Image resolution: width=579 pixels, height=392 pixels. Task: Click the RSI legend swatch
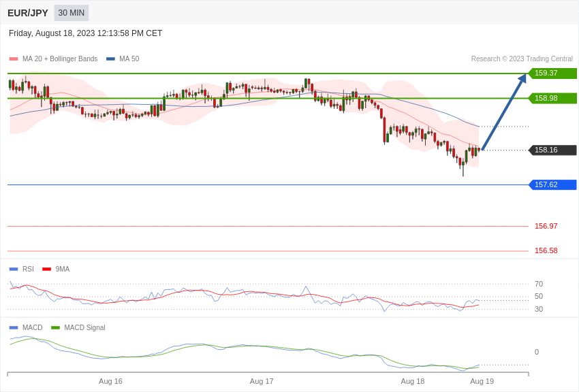(14, 269)
